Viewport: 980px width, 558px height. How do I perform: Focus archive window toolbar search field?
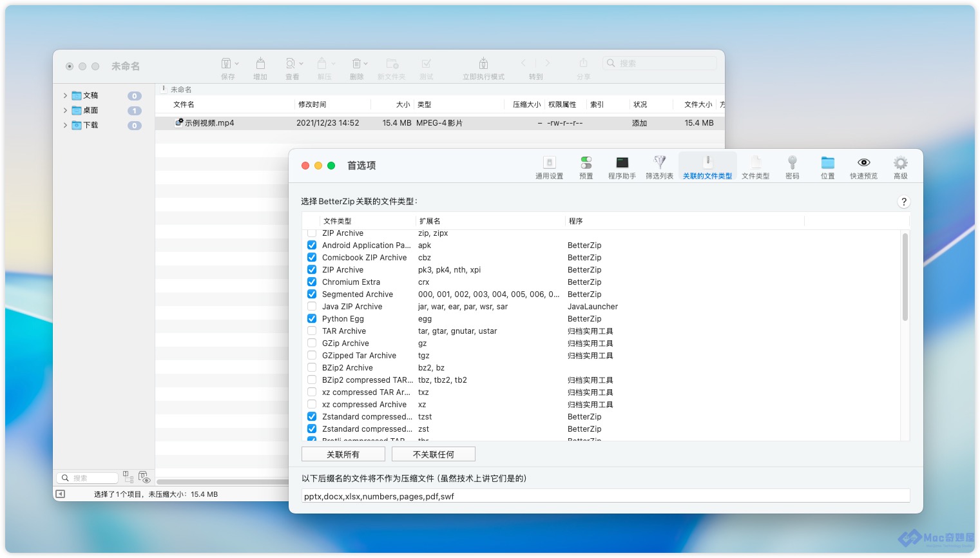coord(660,63)
